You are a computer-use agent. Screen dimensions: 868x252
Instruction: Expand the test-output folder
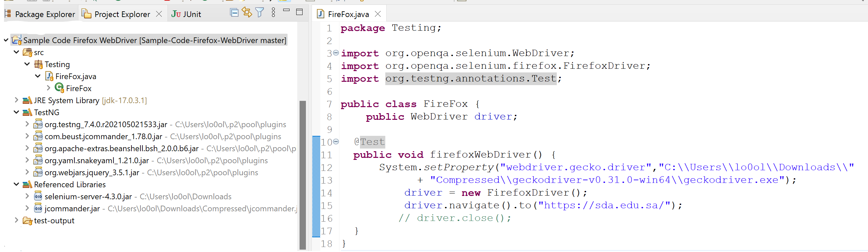(x=16, y=220)
